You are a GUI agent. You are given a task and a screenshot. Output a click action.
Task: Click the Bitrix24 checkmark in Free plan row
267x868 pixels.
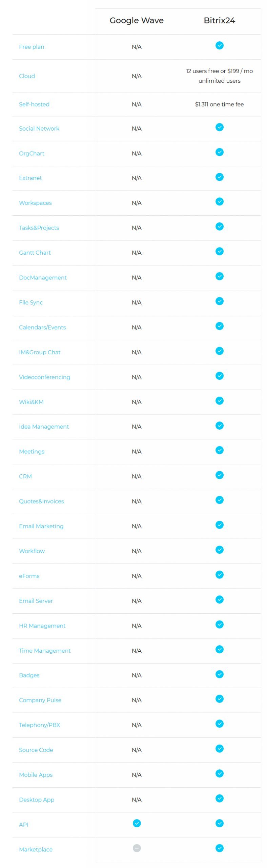click(x=219, y=45)
